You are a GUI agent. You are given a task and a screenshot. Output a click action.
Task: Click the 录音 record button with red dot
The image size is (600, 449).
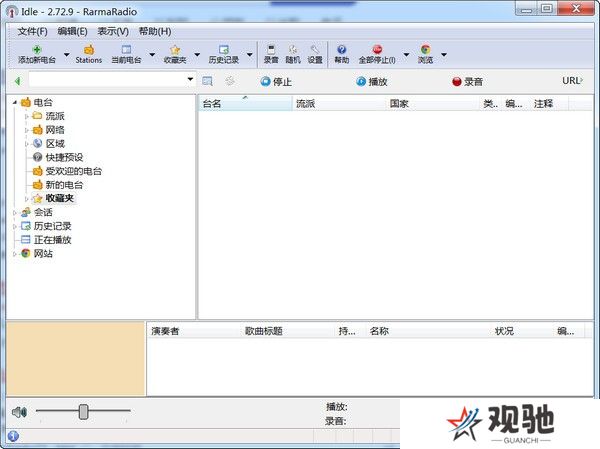click(x=467, y=82)
